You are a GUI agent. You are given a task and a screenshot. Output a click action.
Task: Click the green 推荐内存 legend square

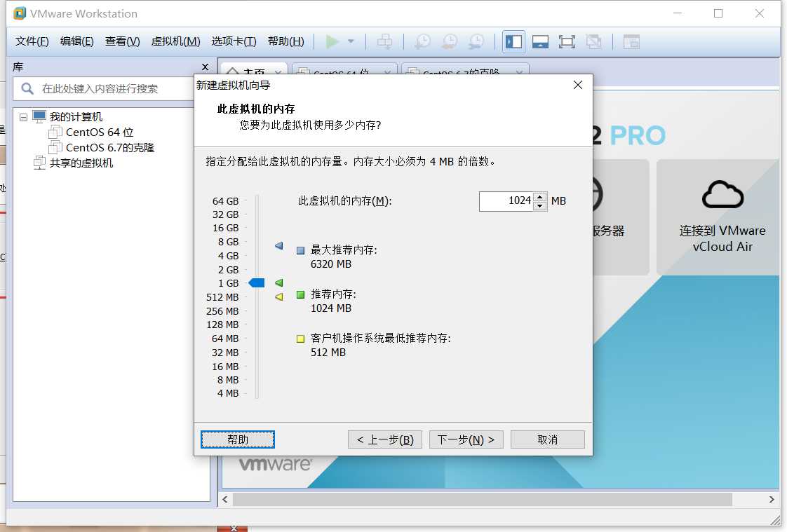click(x=301, y=294)
